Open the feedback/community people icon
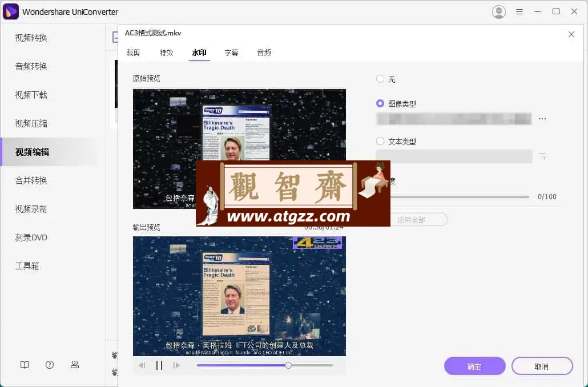The height and width of the screenshot is (387, 588). point(75,365)
